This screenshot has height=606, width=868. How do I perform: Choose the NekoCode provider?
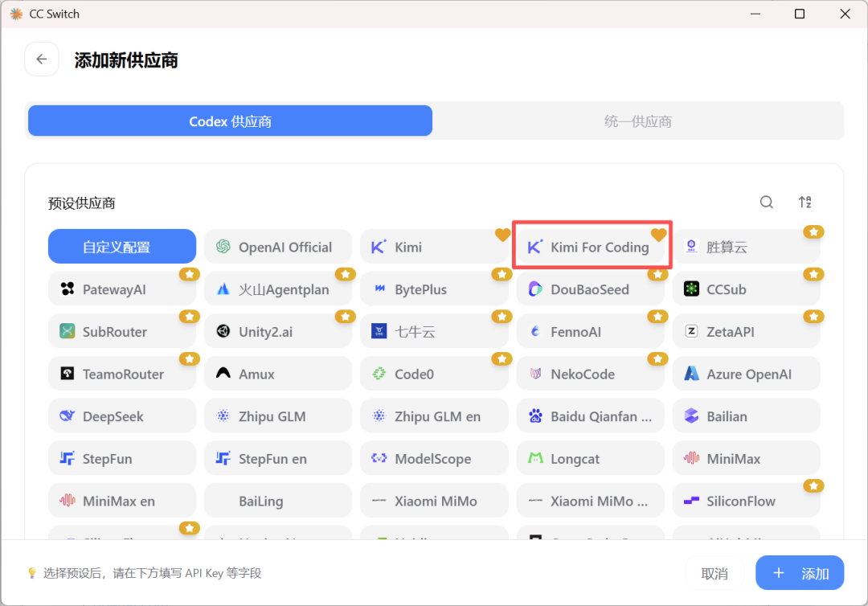pyautogui.click(x=590, y=374)
